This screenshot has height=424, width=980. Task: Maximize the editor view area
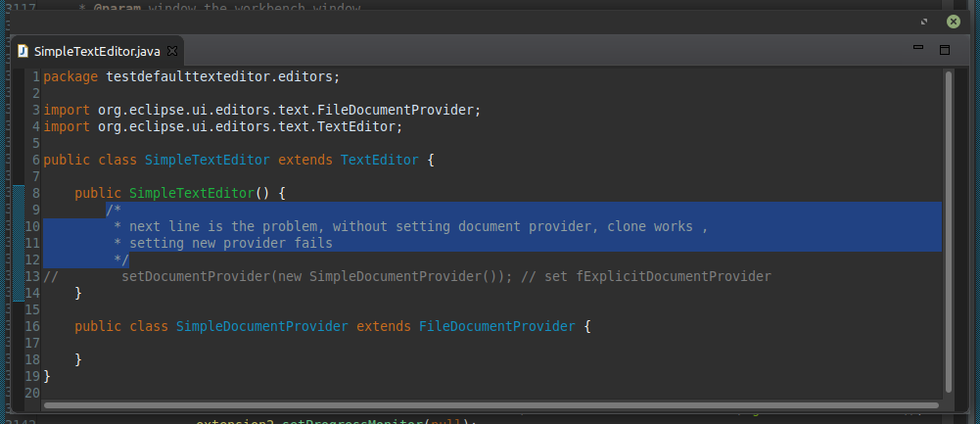pyautogui.click(x=945, y=49)
